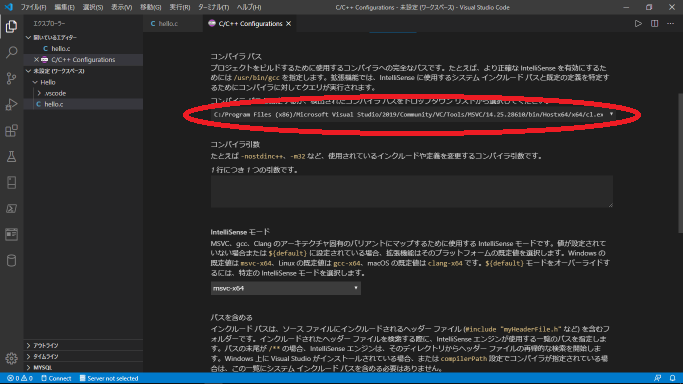Screen dimensions: 683x384
Task: Open the ファイル(F) menu
Action: 34,7
